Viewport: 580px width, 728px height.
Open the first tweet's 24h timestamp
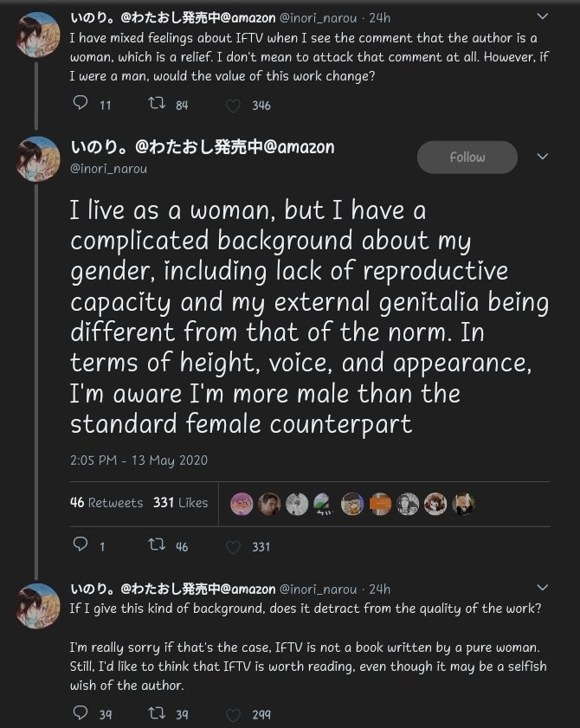pos(379,17)
